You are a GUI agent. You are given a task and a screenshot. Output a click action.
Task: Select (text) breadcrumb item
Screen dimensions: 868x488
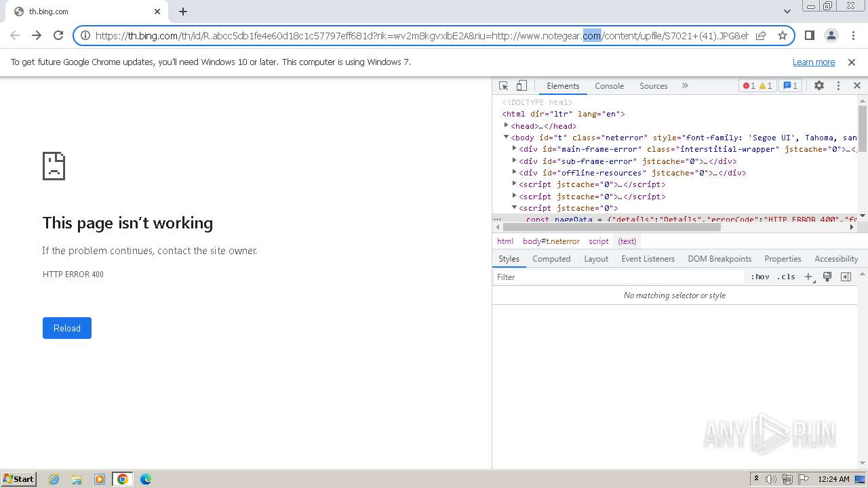pos(627,241)
